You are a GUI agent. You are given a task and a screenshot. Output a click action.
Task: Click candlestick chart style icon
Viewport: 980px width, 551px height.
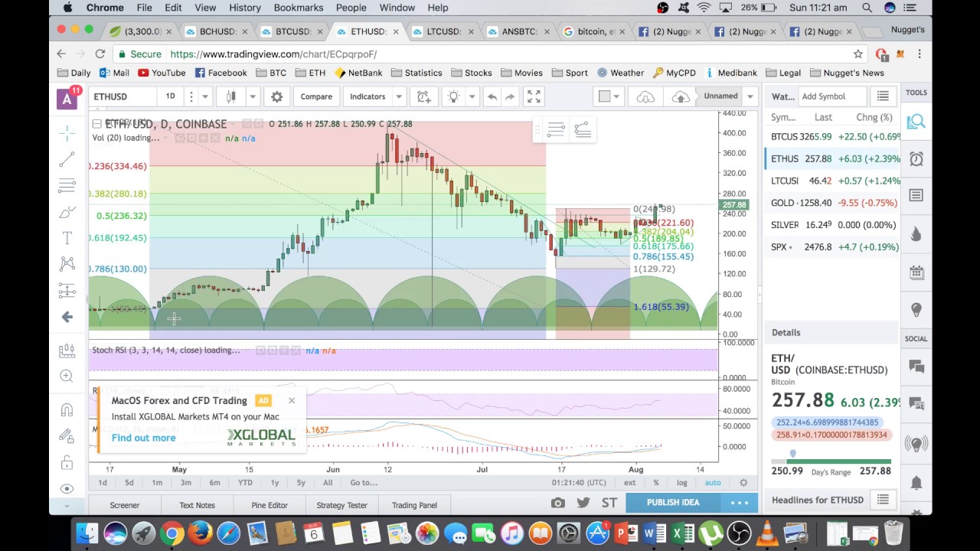tap(231, 96)
